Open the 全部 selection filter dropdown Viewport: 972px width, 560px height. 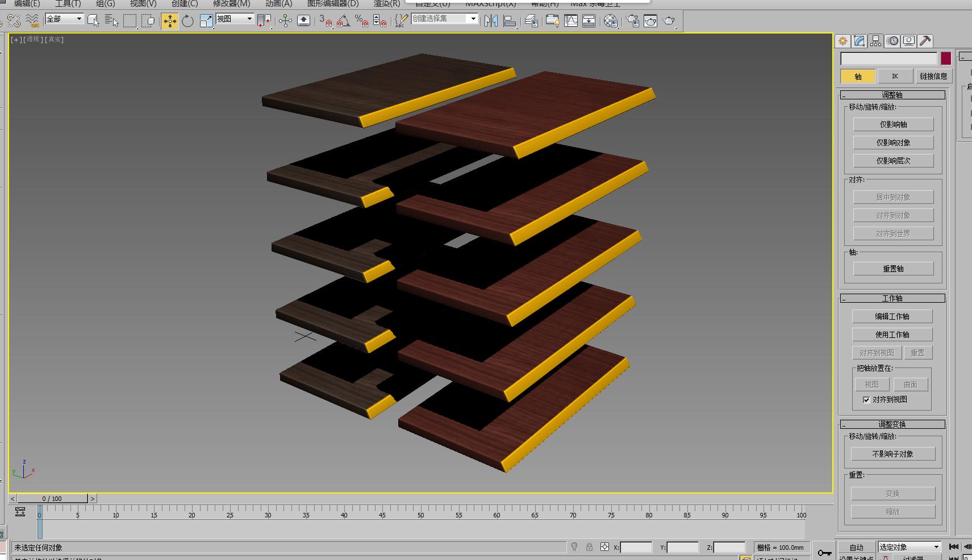click(x=64, y=19)
